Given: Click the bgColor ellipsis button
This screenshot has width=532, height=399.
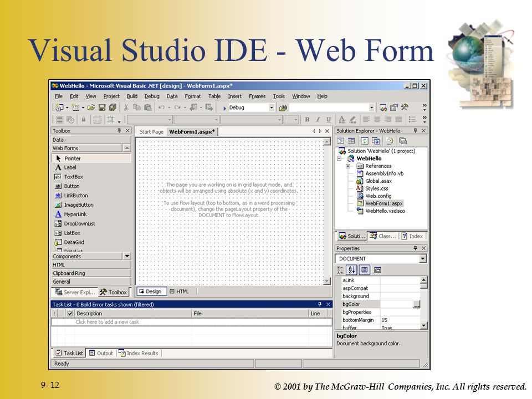Looking at the screenshot, I should (417, 304).
